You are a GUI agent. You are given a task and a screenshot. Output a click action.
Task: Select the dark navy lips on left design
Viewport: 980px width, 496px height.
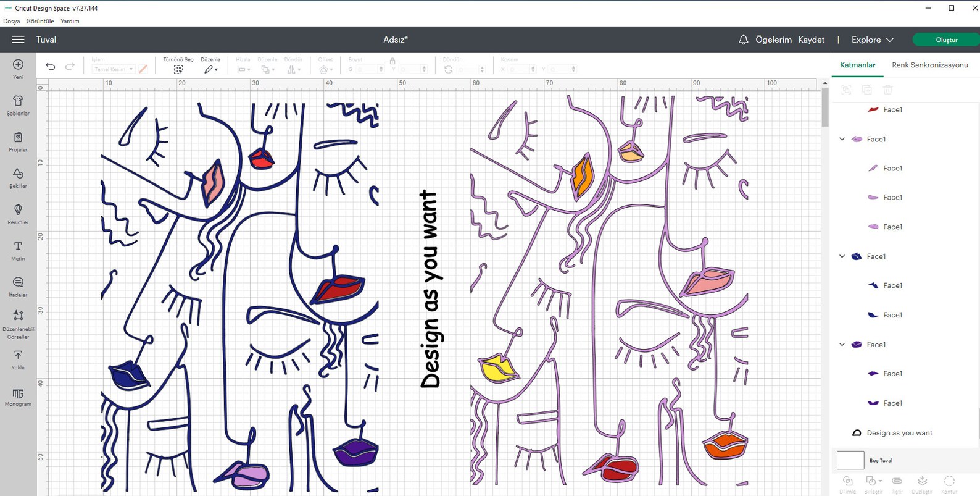pos(128,375)
